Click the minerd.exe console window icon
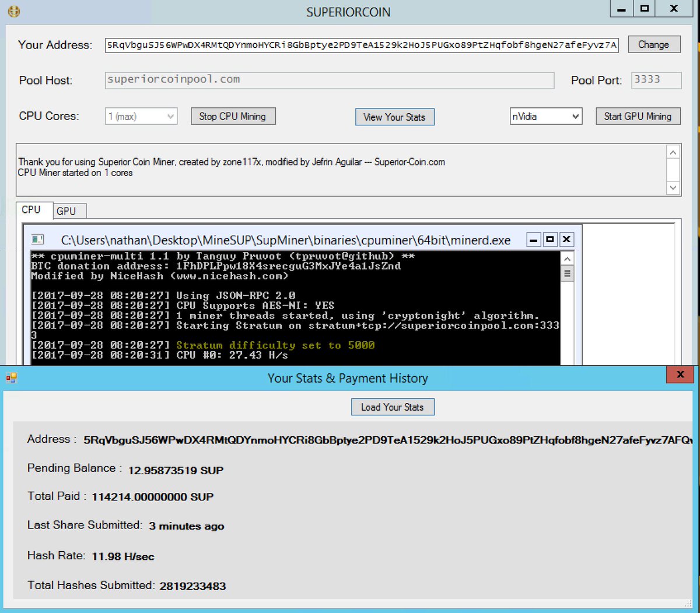 point(38,240)
